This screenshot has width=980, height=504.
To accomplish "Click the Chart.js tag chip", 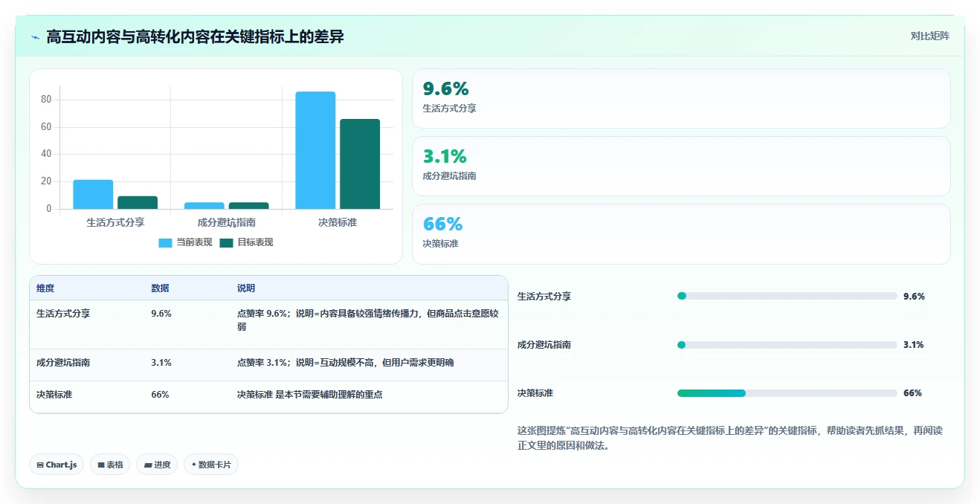I will [57, 465].
